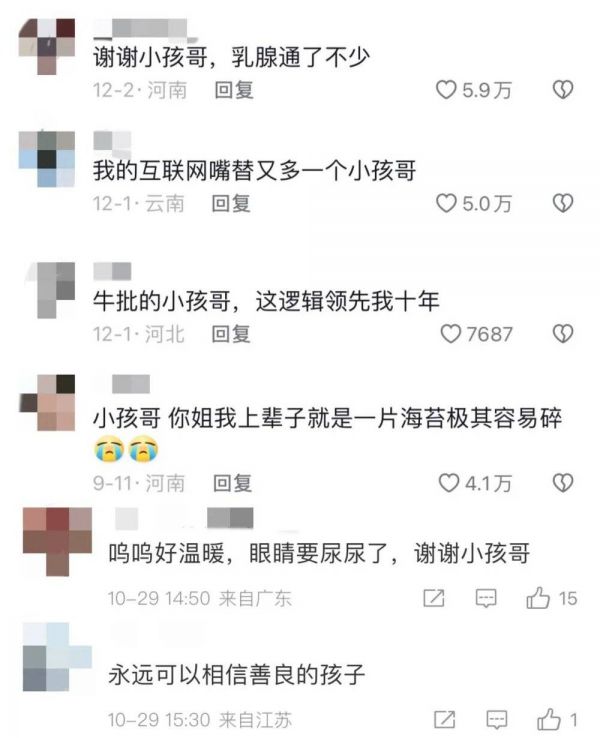Open reply bubble on 呜呜好温暖 comment
This screenshot has height=738, width=600.
486,598
